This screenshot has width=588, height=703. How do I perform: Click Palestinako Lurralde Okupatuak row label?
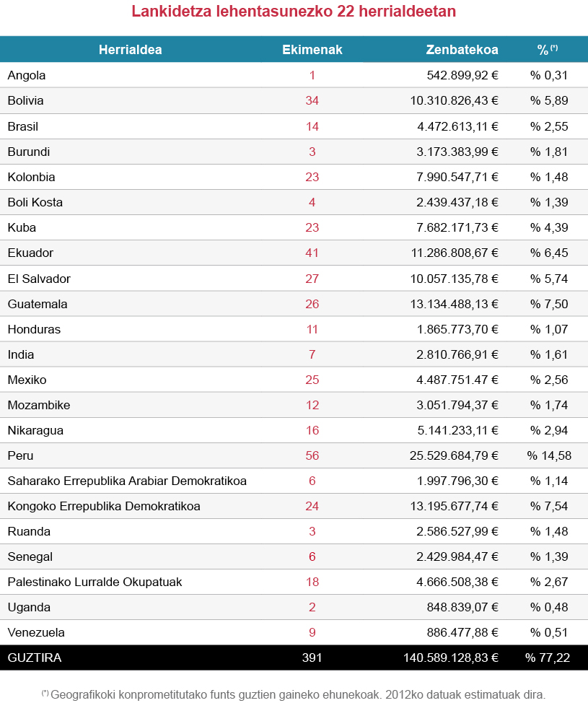(x=95, y=582)
